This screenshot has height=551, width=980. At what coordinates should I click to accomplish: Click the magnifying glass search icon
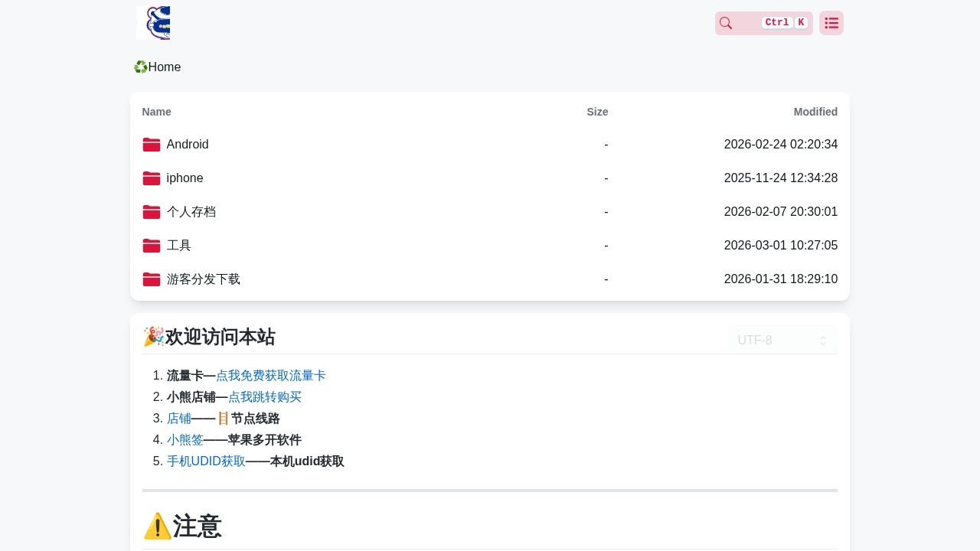725,23
